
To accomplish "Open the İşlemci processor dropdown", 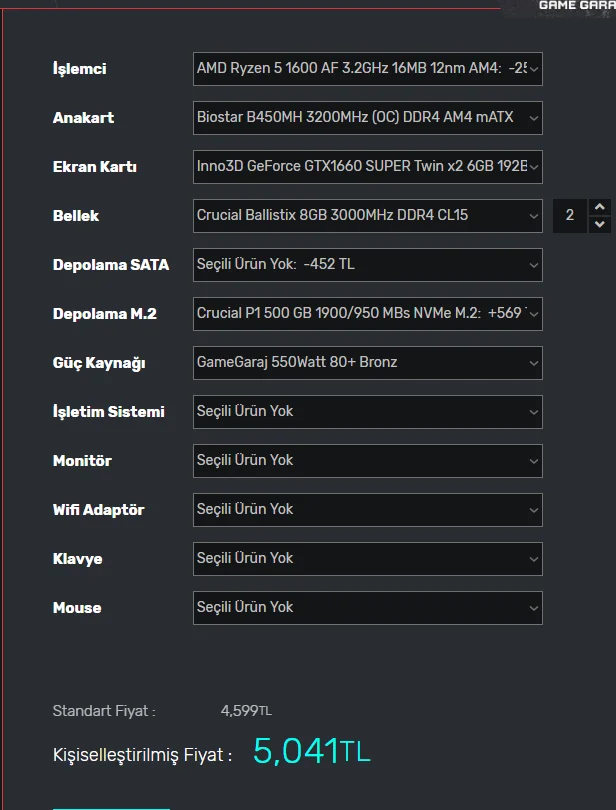I will (367, 69).
